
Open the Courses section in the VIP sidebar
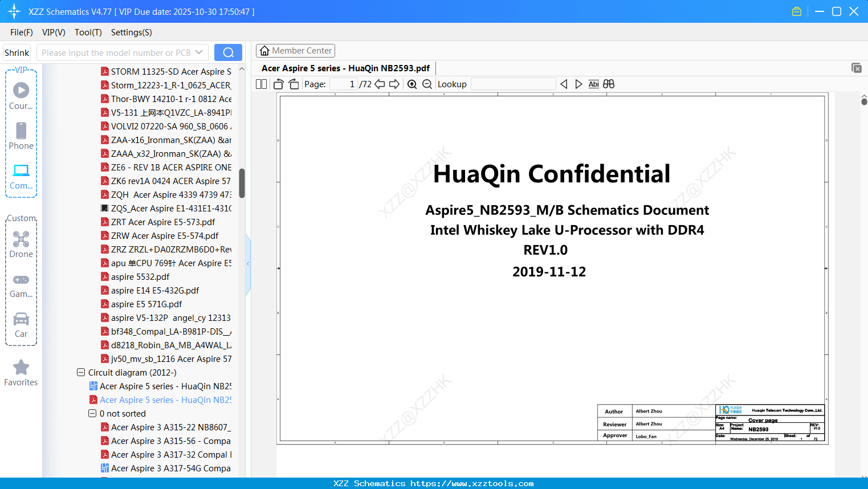21,96
